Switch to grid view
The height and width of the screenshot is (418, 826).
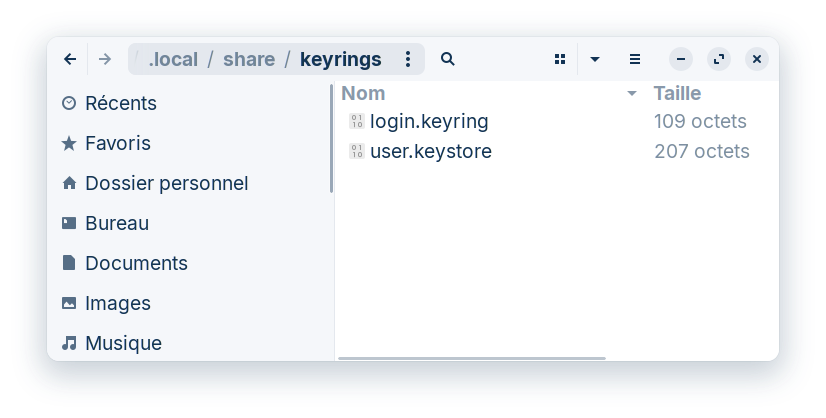(x=560, y=60)
